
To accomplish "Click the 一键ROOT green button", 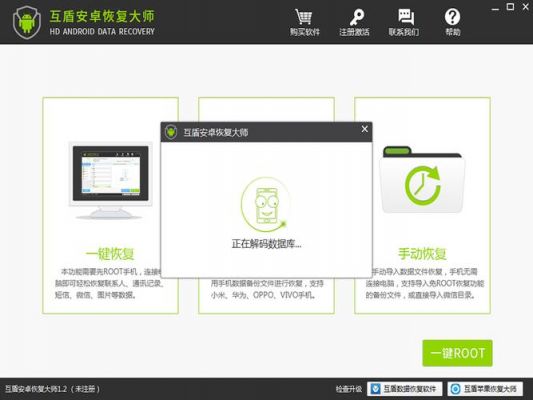I will click(x=457, y=353).
